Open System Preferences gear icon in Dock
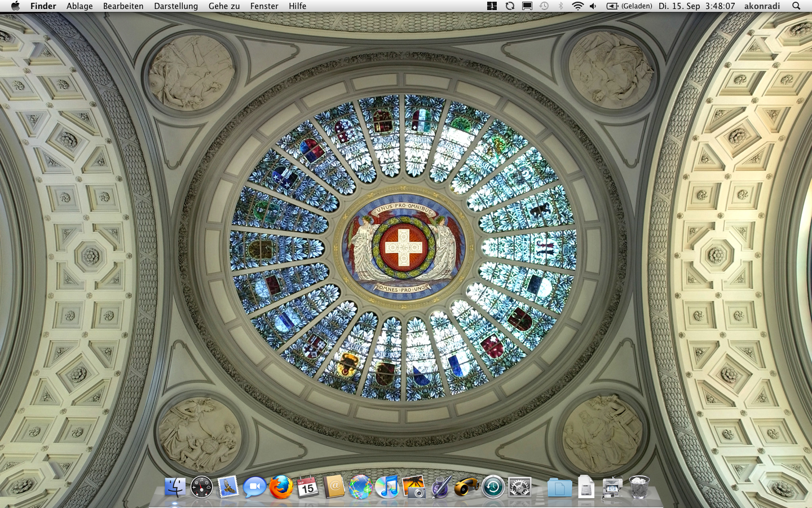Image resolution: width=812 pixels, height=508 pixels. click(519, 487)
